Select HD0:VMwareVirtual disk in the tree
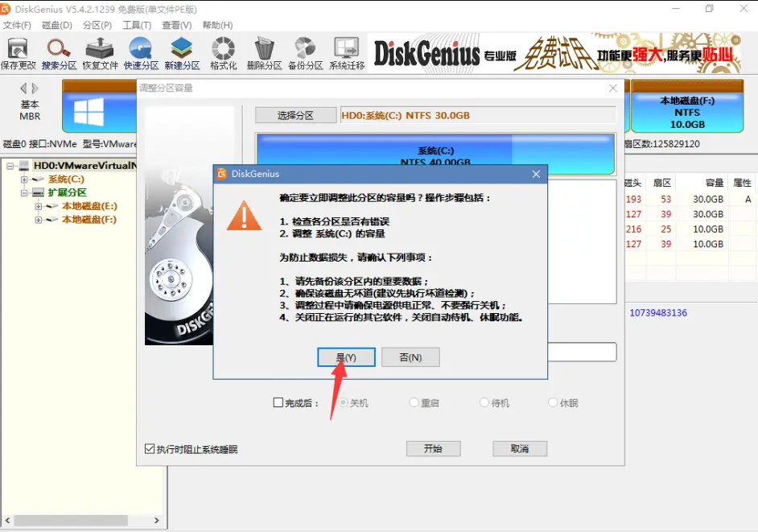Viewport: 758px width, 532px height. (85, 166)
